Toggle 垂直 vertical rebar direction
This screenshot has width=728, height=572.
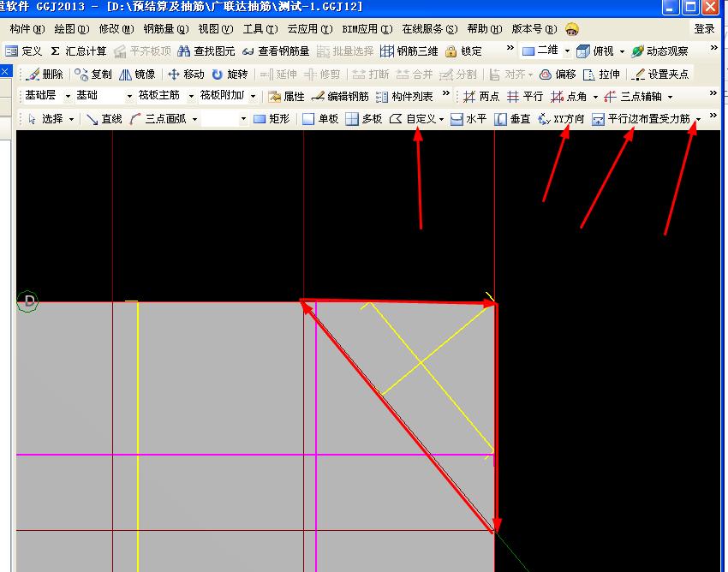click(512, 119)
